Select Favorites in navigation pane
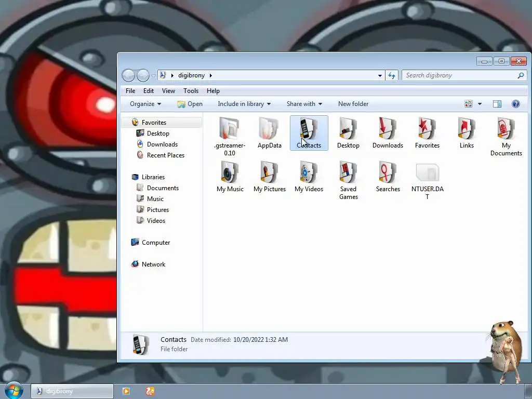 [x=154, y=123]
